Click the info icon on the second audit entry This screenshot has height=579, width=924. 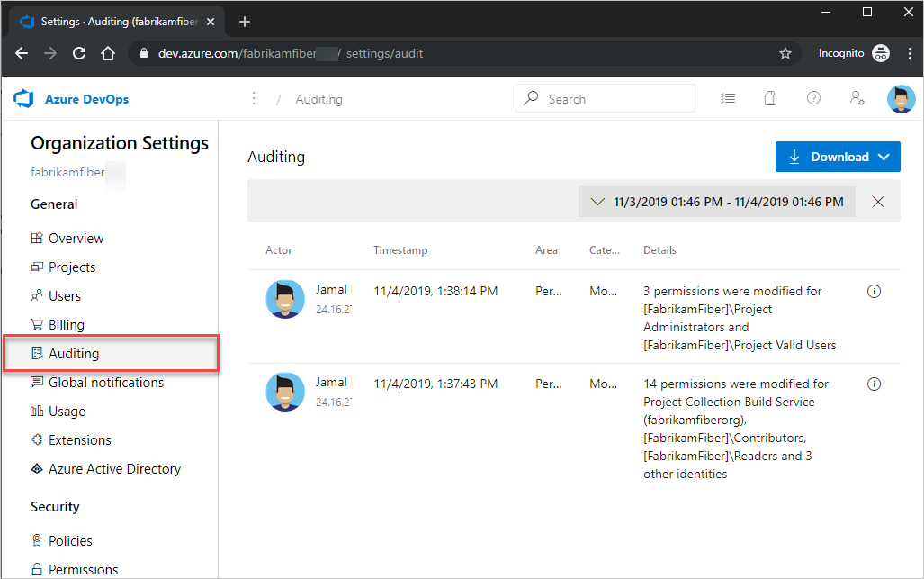[874, 384]
